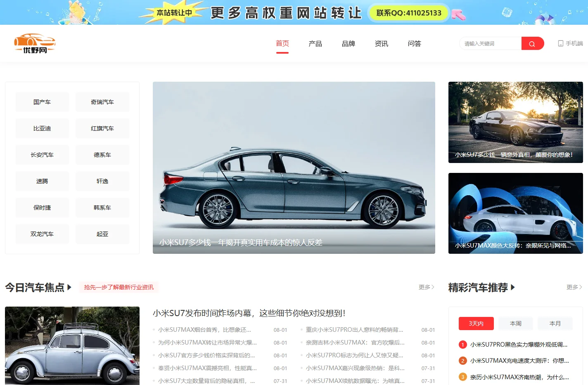The height and width of the screenshot is (385, 588).
Task: Click the arrow next to 今日汽车焦点
Action: (69, 287)
